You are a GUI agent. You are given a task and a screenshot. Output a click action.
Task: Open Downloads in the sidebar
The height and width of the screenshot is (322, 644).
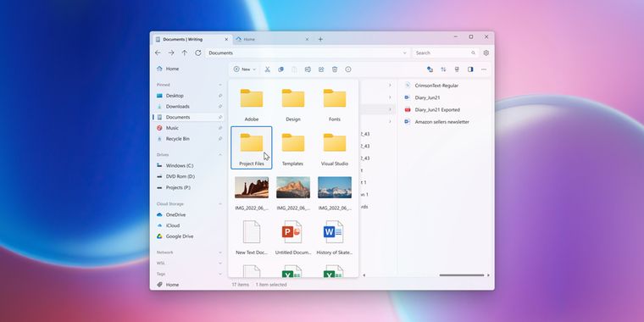click(x=189, y=107)
